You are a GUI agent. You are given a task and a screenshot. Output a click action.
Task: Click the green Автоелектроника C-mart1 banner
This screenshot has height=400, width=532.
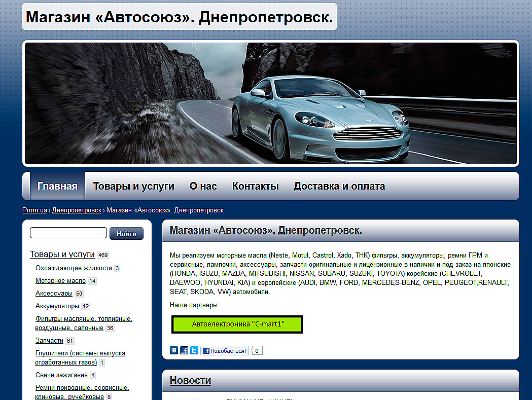coord(237,324)
